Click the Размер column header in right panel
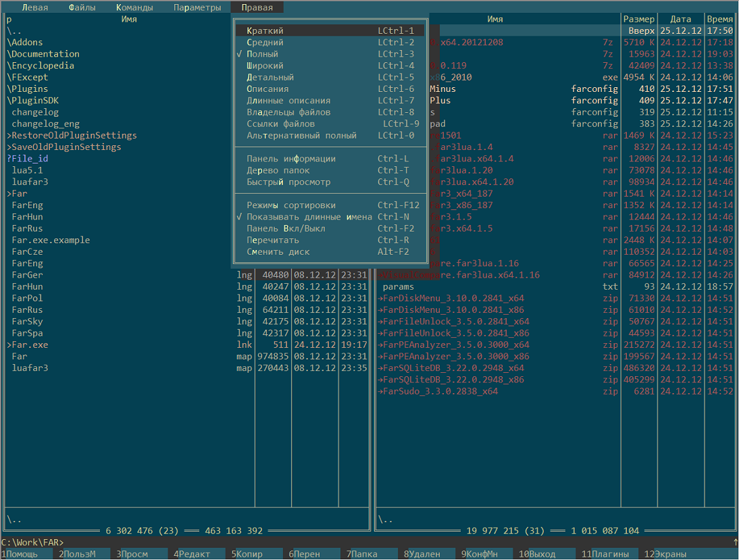739x560 pixels. (638, 20)
